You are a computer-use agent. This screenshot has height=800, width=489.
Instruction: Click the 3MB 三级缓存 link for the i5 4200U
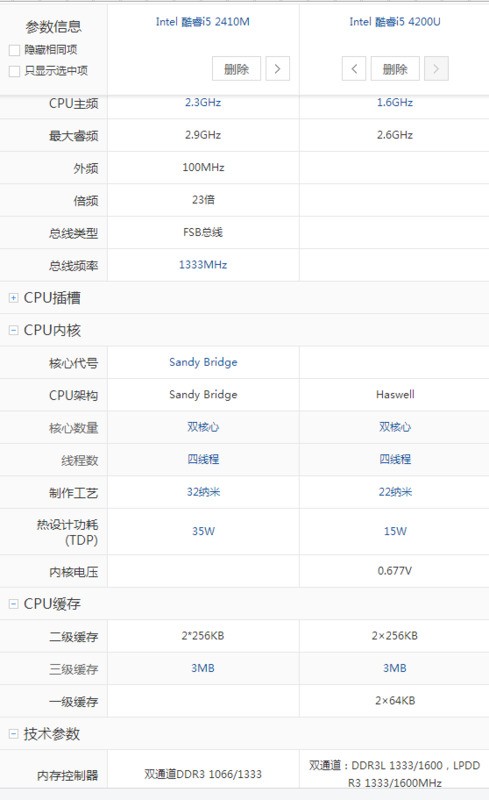[395, 668]
